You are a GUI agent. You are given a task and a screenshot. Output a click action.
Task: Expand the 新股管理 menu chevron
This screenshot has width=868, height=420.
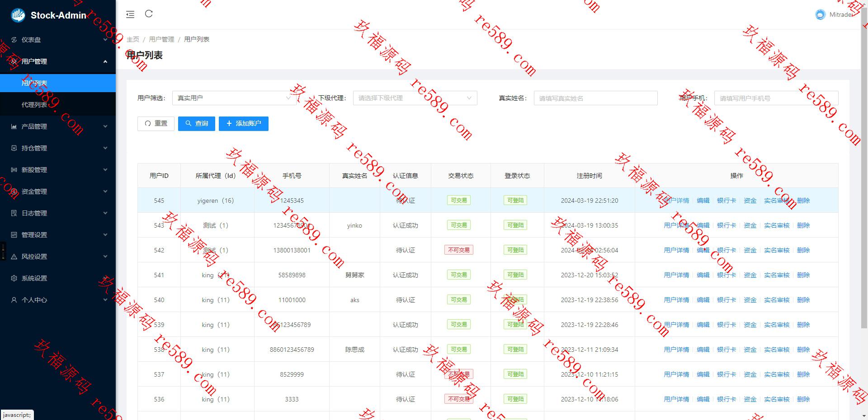pos(105,170)
